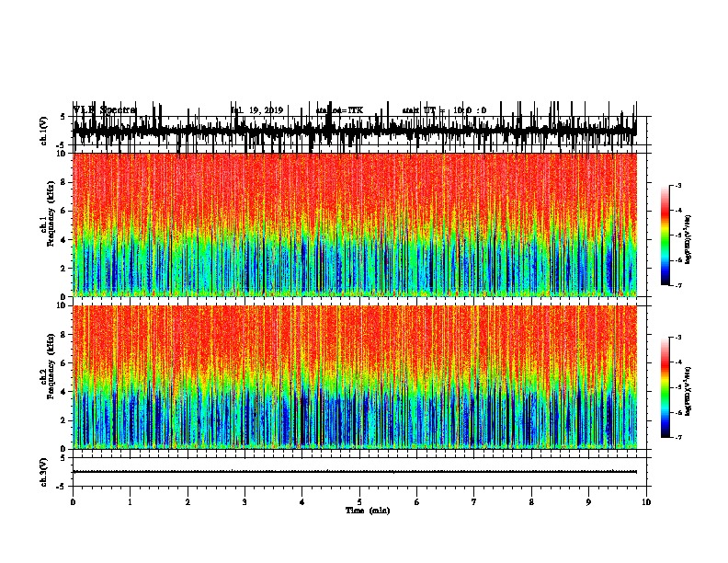Click the flat ch.3 voltage trace
Viewport: 728px width, 563px height.
[355, 472]
